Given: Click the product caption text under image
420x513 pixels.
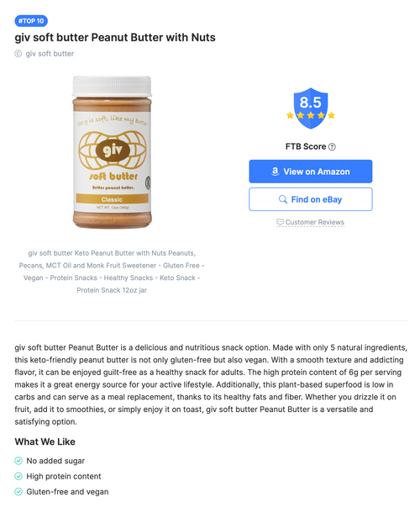Looking at the screenshot, I should (x=112, y=272).
